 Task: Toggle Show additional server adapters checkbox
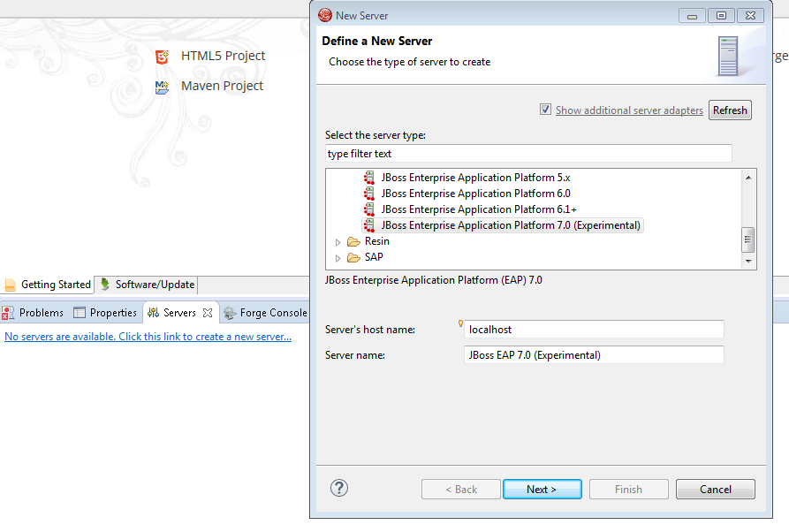click(x=546, y=110)
